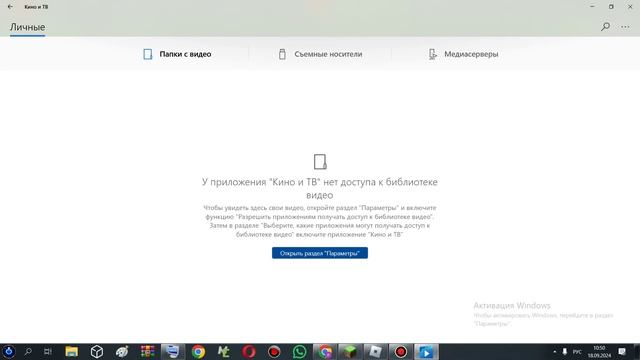Open the Chrome icon left of the green Mc icon
Screen dimensions: 640x360
[x=198, y=351]
